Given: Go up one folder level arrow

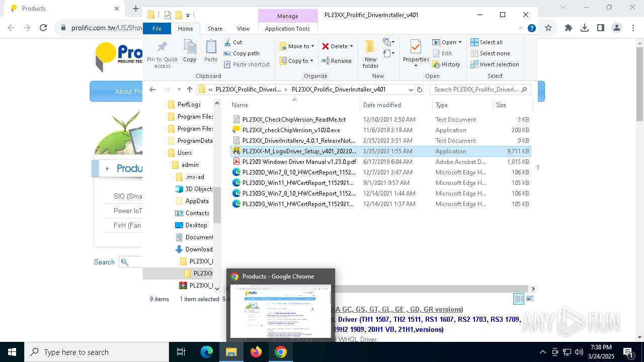Looking at the screenshot, I should [189, 89].
